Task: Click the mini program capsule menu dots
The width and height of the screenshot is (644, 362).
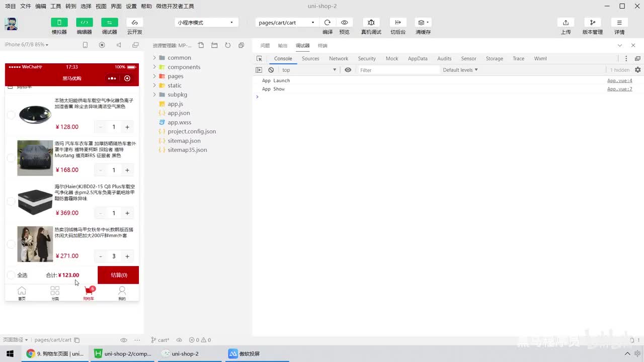Action: click(x=112, y=78)
